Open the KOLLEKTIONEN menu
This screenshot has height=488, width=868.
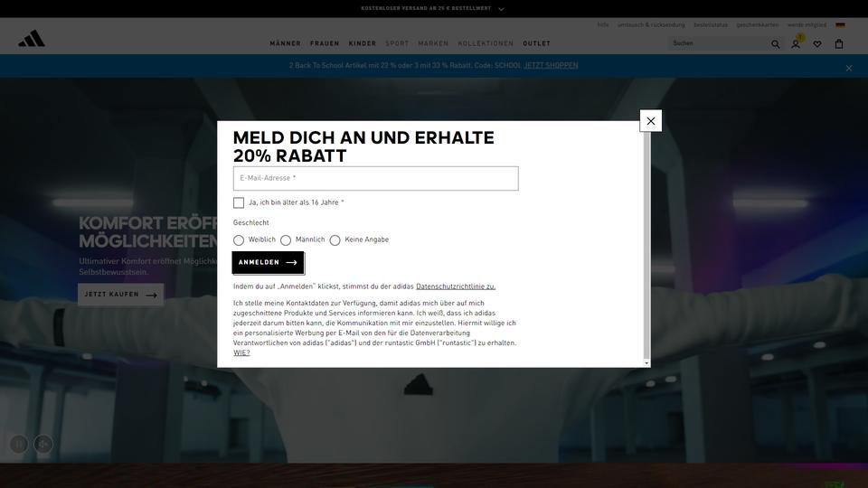coord(486,43)
